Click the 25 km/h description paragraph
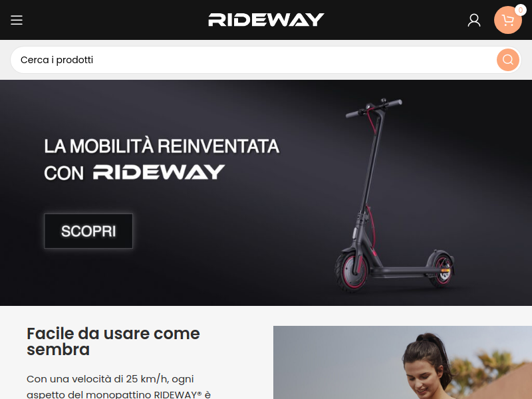The image size is (532, 399). [x=119, y=387]
